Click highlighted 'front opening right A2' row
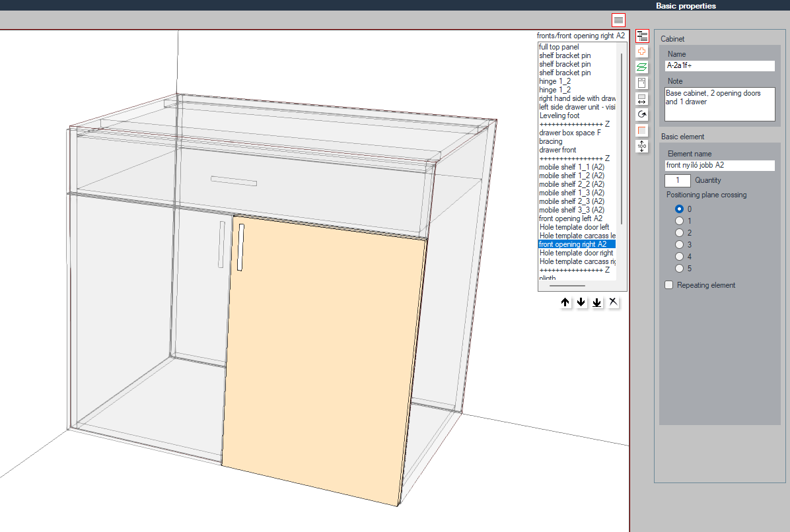790x532 pixels. (x=577, y=244)
